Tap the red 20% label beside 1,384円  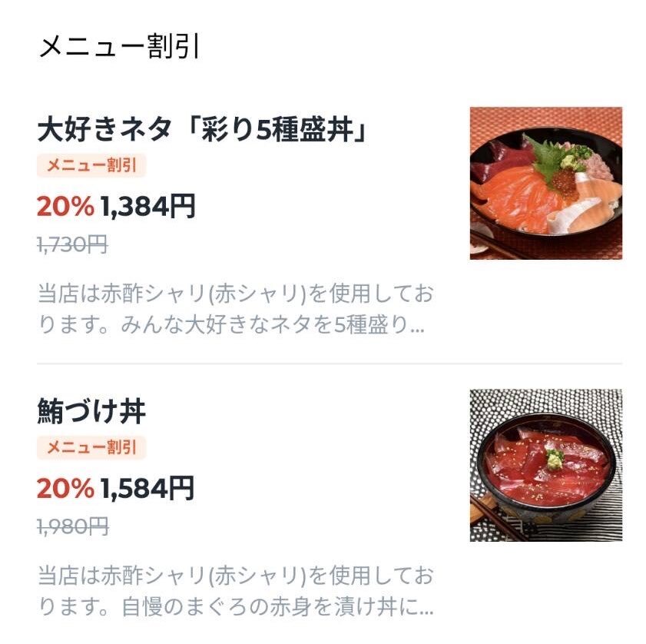point(65,206)
